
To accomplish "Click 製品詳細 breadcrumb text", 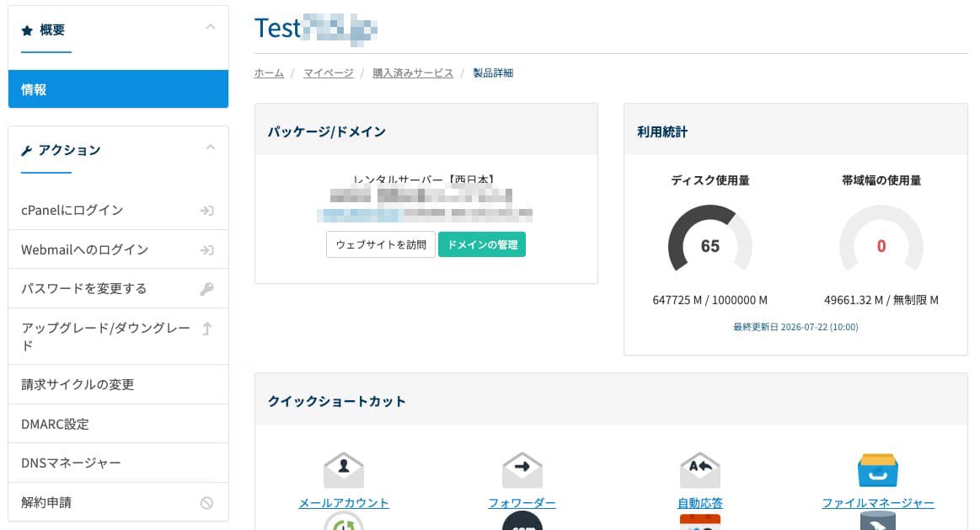I will point(492,73).
